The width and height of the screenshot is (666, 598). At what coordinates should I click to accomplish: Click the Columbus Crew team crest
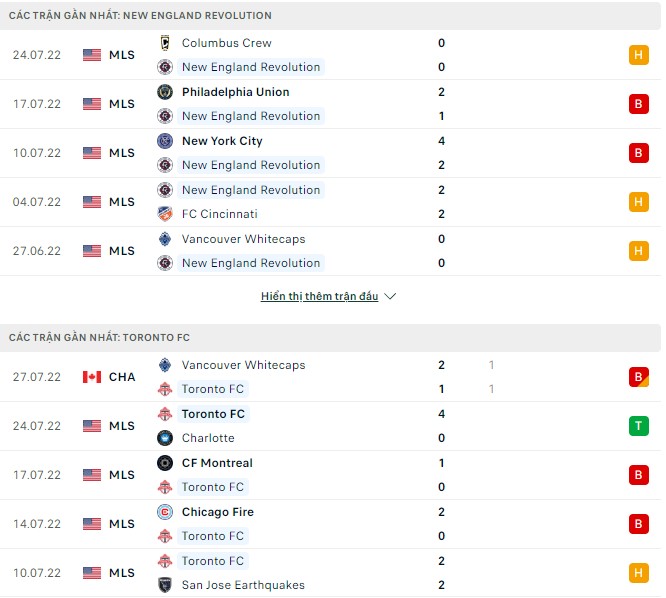pyautogui.click(x=165, y=43)
